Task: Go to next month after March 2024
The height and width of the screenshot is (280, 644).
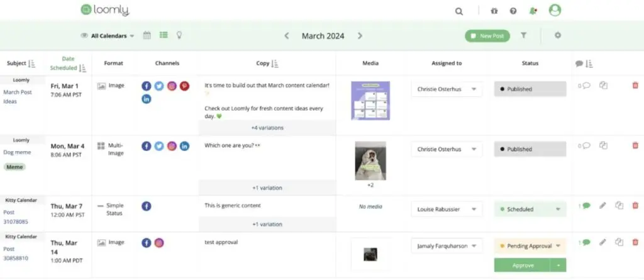Action: (x=360, y=36)
